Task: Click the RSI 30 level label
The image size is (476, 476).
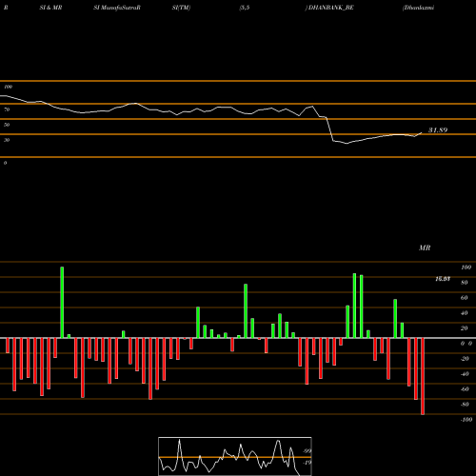Action: tap(7, 140)
